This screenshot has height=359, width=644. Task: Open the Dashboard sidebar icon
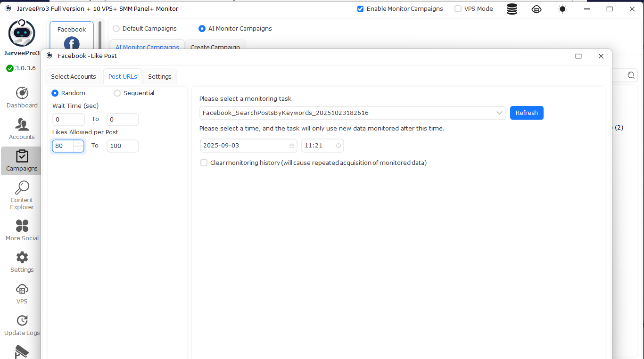22,93
